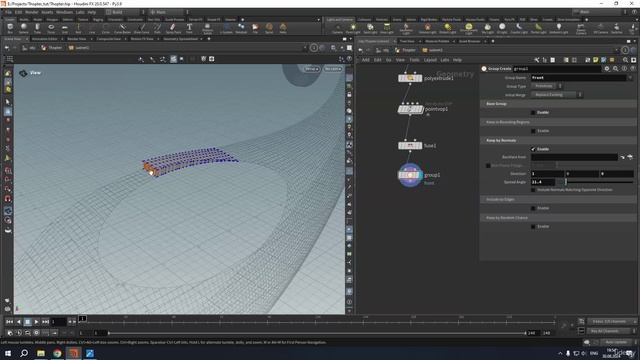Open network editor Layout menu

point(430,60)
